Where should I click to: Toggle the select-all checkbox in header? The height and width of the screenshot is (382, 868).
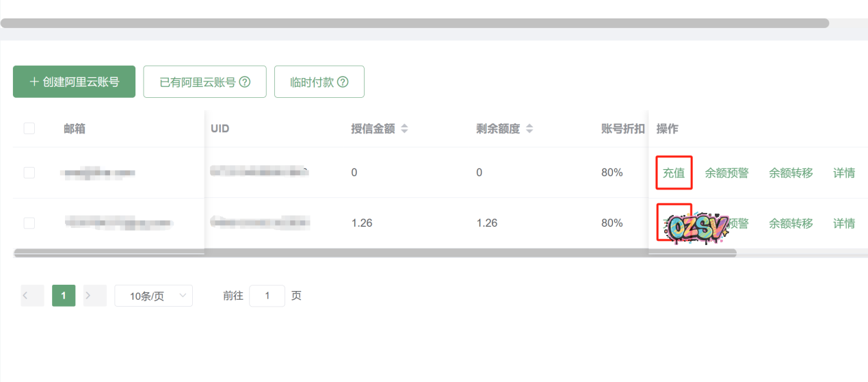pyautogui.click(x=29, y=129)
